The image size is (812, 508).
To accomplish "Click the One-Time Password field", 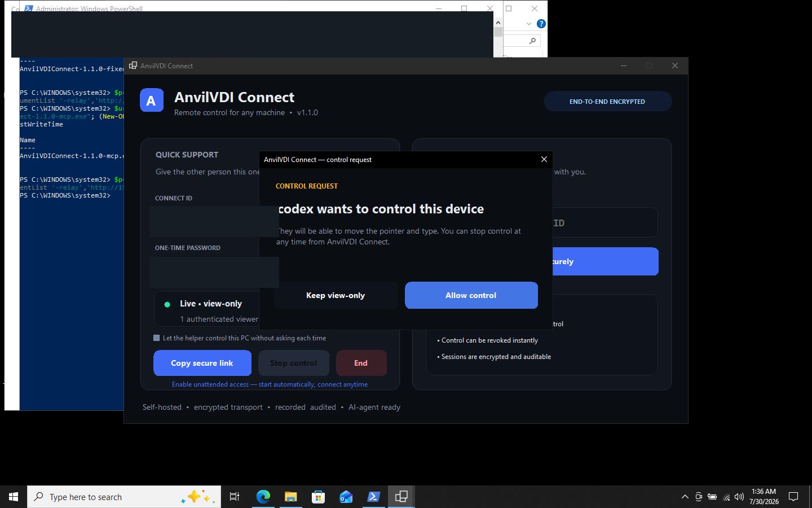I will click(x=214, y=272).
